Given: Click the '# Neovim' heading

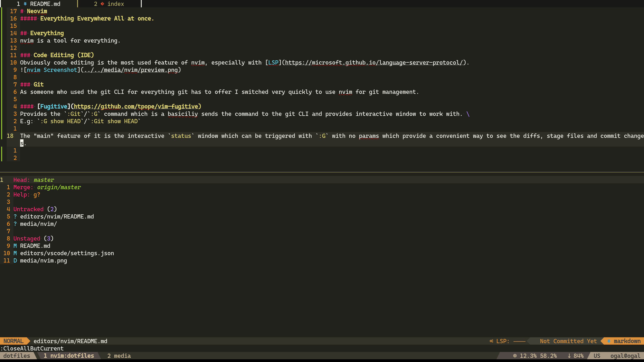Looking at the screenshot, I should (34, 11).
